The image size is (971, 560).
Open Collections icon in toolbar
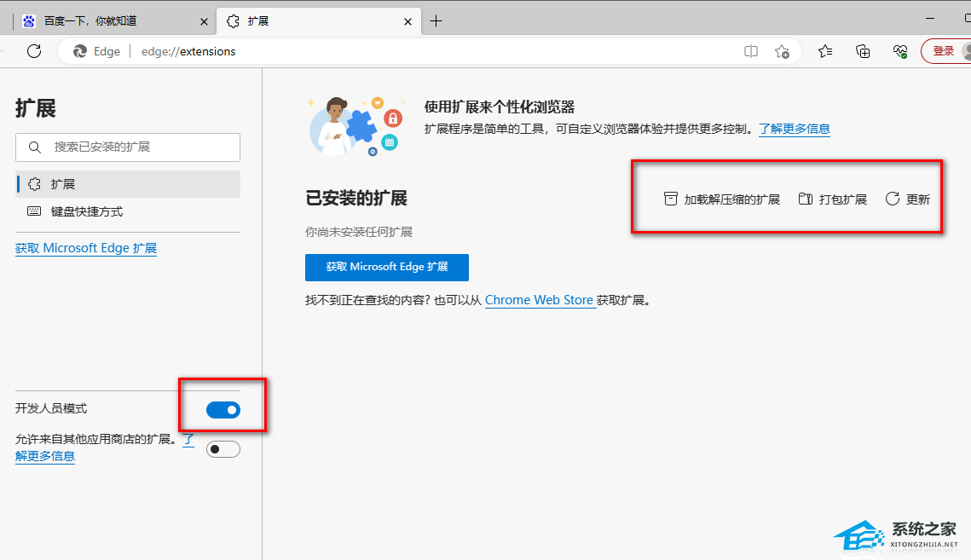point(863,51)
